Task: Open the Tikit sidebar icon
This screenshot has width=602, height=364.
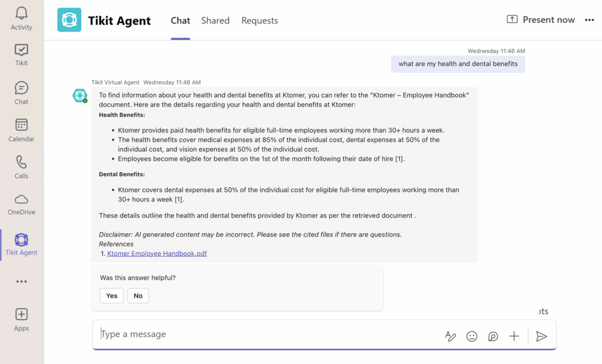Action: pyautogui.click(x=21, y=55)
